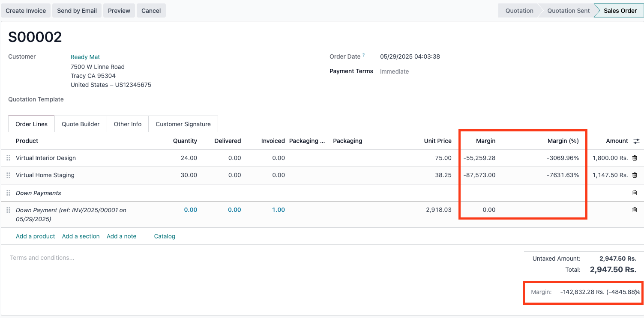Click the 2,918.03 unit price cell

pos(439,210)
